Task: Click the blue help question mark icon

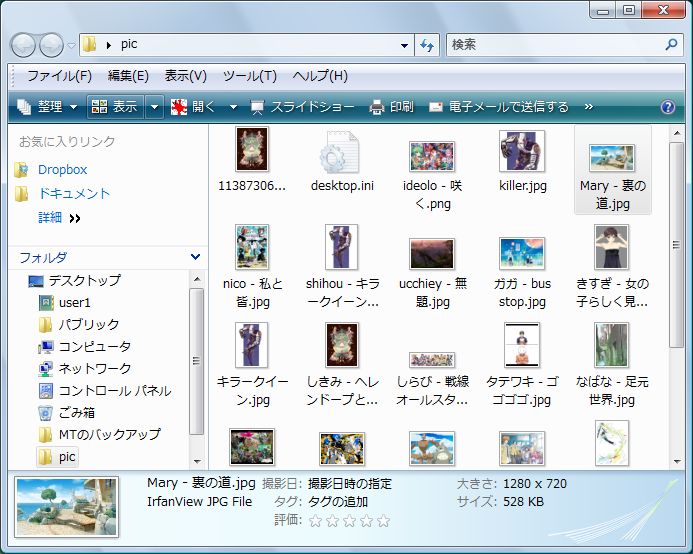Action: click(x=668, y=107)
